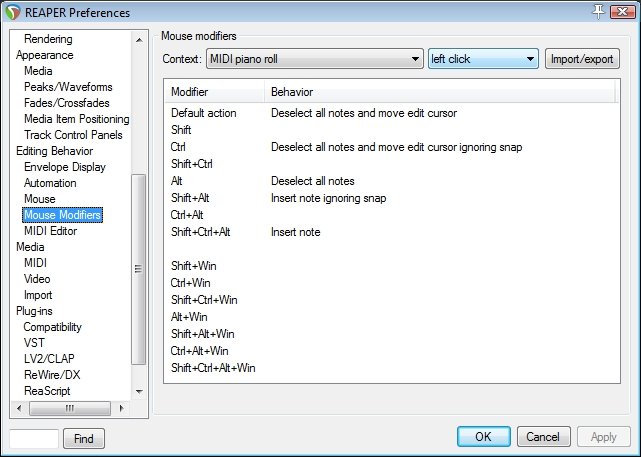Click the tree scroll down arrow
This screenshot has width=641, height=457.
(x=139, y=392)
